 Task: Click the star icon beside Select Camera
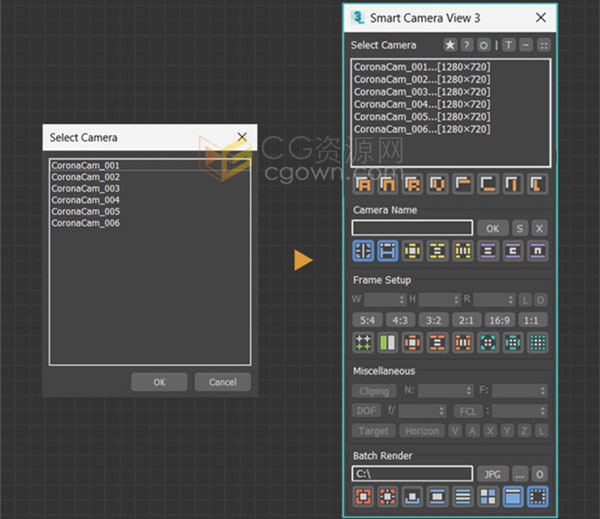451,46
